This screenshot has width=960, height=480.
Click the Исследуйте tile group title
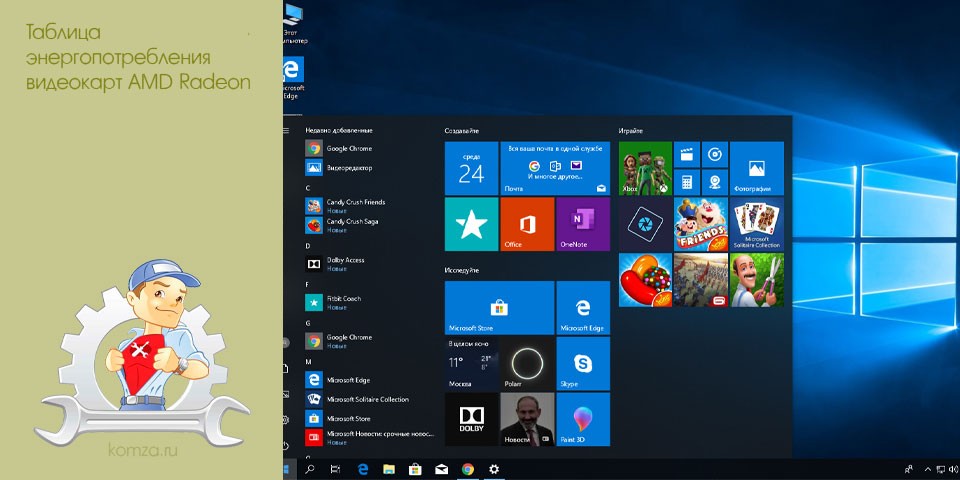click(462, 270)
